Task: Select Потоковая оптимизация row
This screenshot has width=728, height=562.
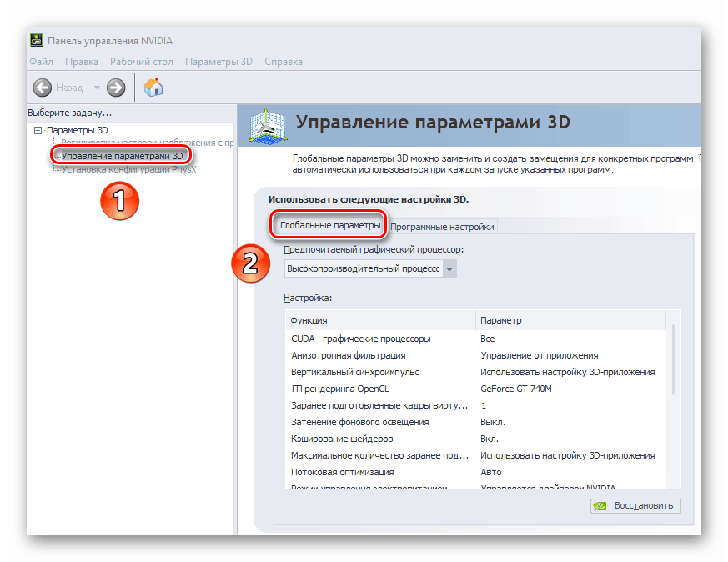Action: (476, 473)
